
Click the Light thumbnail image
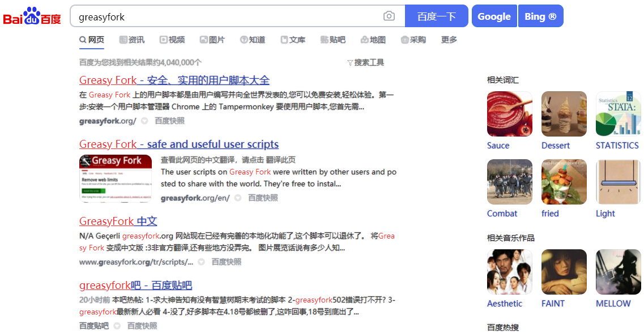619,182
